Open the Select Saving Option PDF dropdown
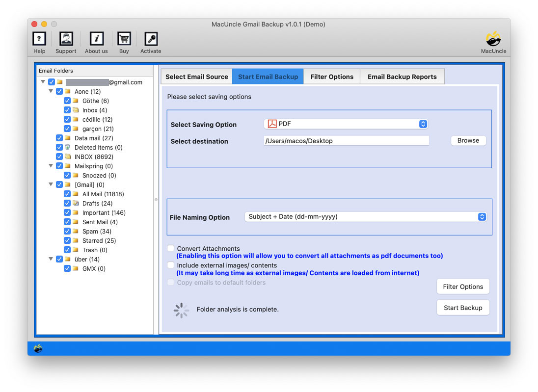This screenshot has height=392, width=538. [x=346, y=124]
